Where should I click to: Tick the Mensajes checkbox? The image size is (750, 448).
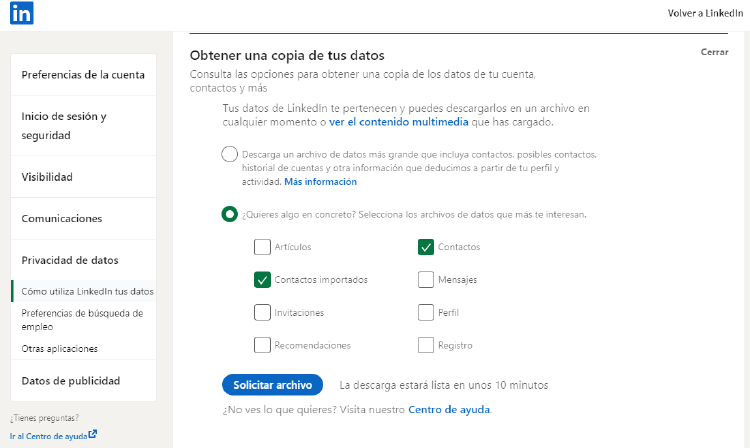pos(426,280)
